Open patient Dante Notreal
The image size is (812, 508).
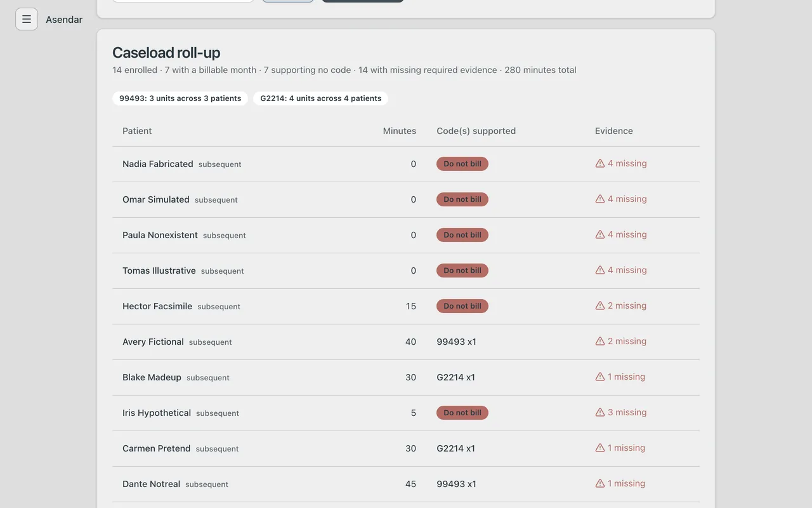151,484
